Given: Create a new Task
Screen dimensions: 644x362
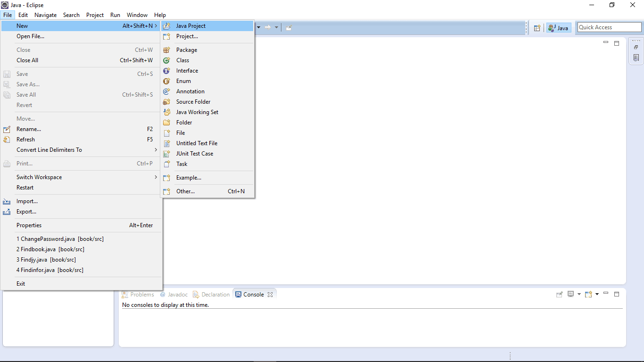Looking at the screenshot, I should coord(207,164).
